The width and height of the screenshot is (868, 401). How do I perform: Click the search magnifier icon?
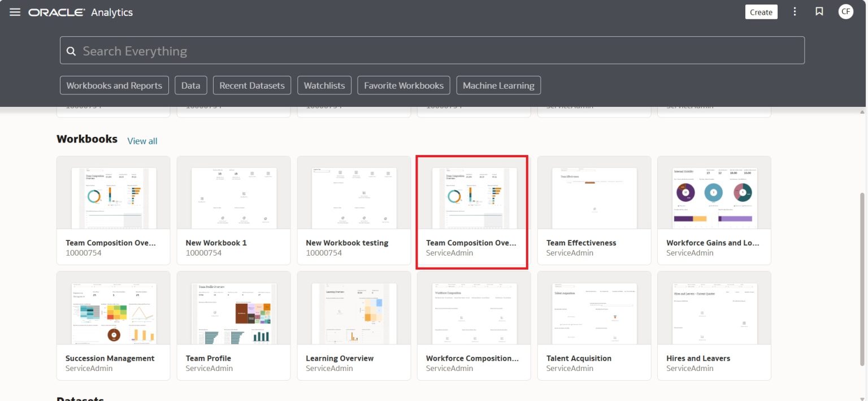(71, 51)
